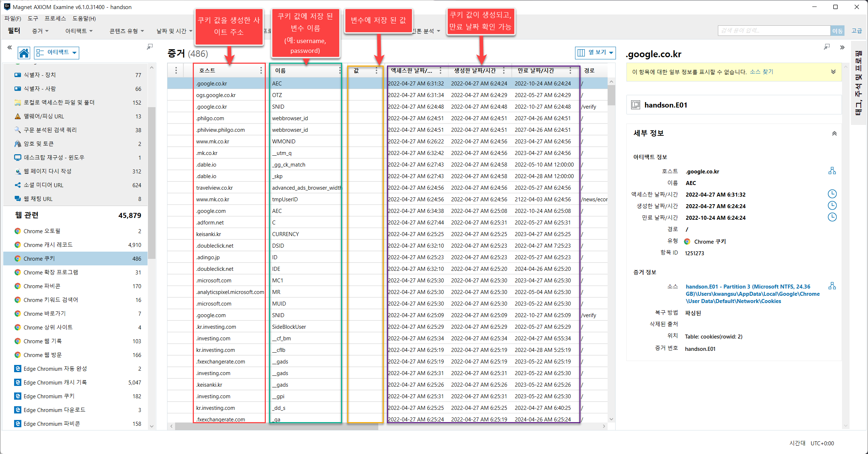This screenshot has width=868, height=454.
Task: Click the connections icon next to the source path
Action: [x=832, y=286]
